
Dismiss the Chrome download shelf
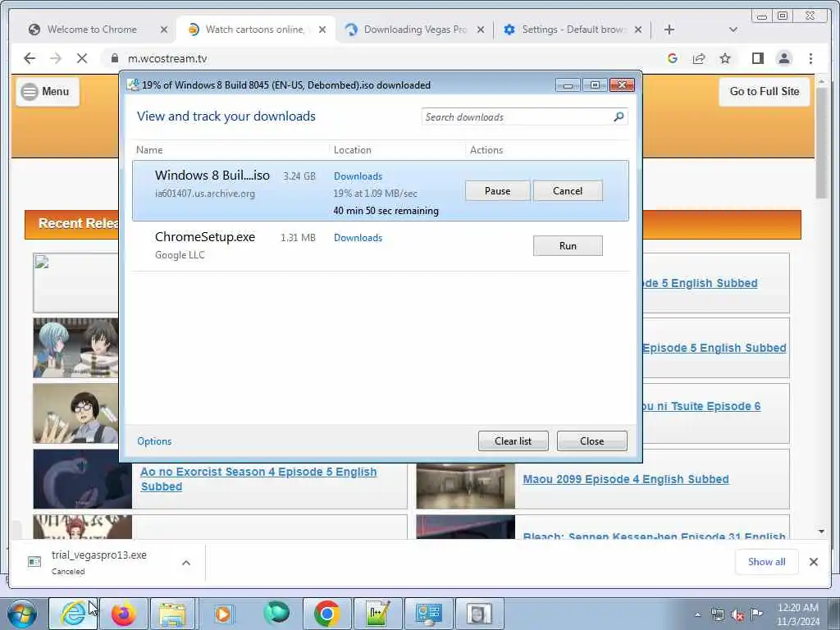tap(813, 561)
